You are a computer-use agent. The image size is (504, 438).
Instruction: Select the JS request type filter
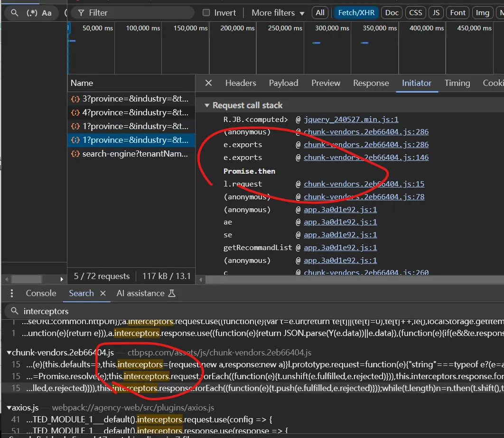coord(436,13)
